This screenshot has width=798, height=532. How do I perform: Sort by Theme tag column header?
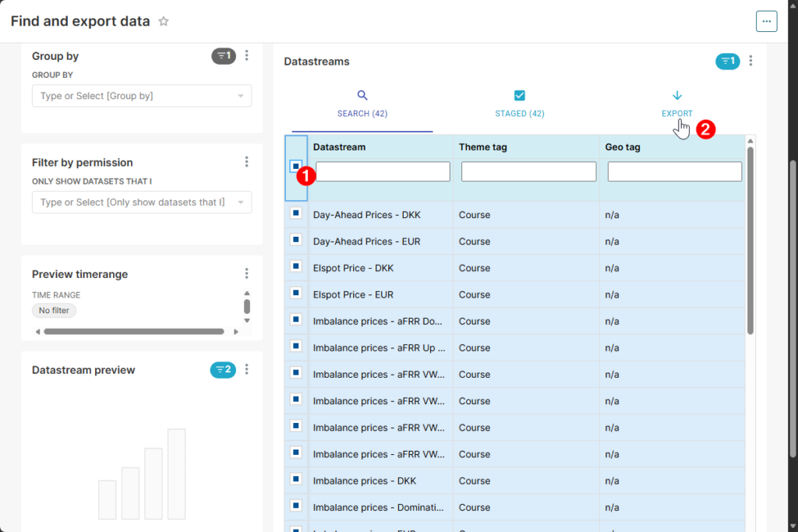pos(483,147)
